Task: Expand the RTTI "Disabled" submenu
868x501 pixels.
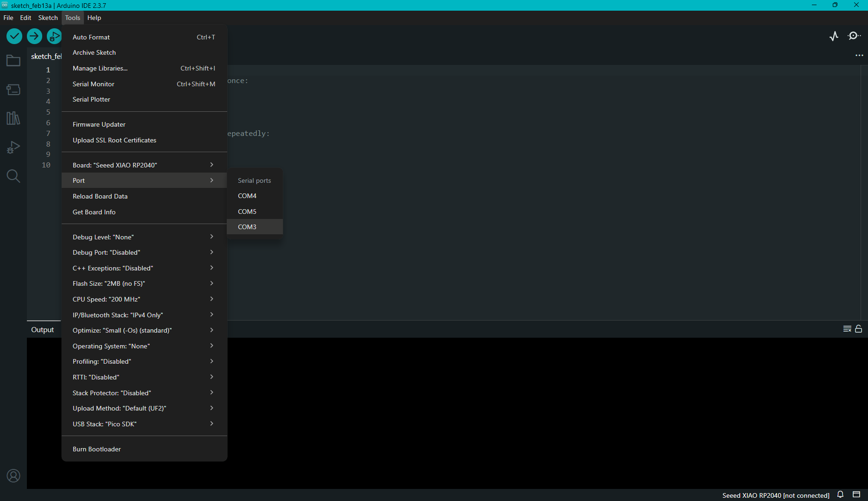Action: [x=144, y=377]
